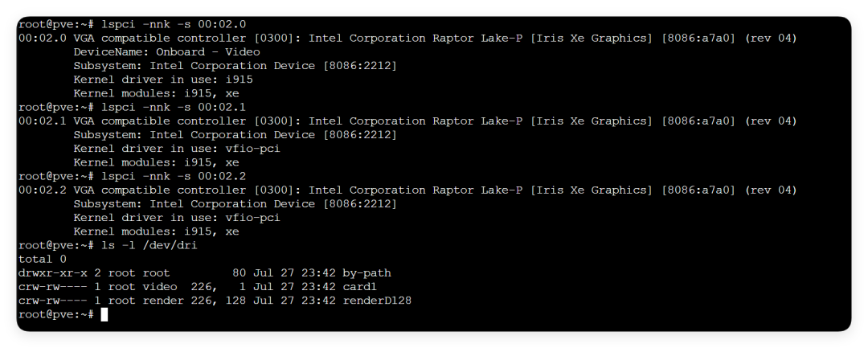
Task: Click the '[8086:a7a0]' ID on 00:02.0 line
Action: pyautogui.click(x=698, y=38)
